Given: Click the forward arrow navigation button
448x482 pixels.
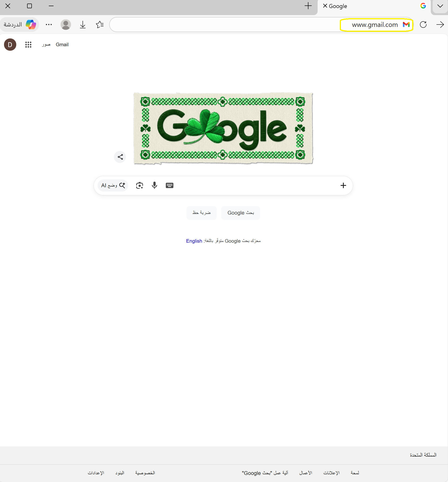Looking at the screenshot, I should [x=440, y=25].
